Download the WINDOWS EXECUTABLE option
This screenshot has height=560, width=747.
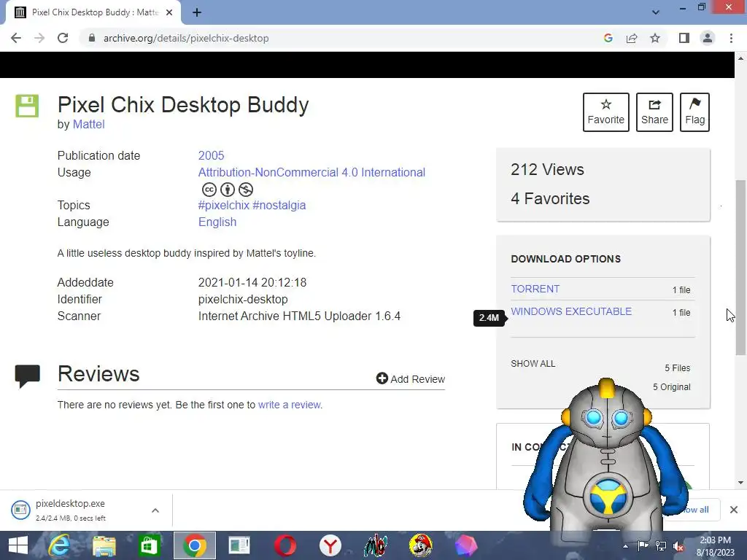coord(571,311)
